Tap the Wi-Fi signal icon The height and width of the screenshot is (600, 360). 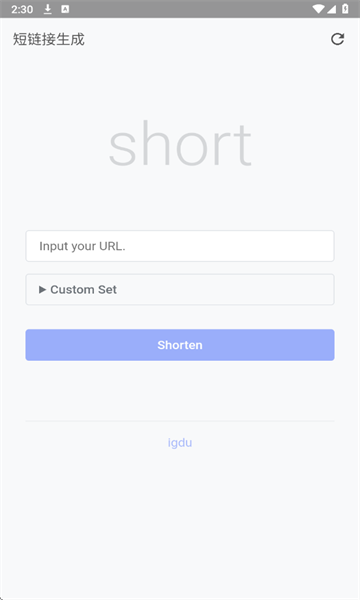(318, 9)
